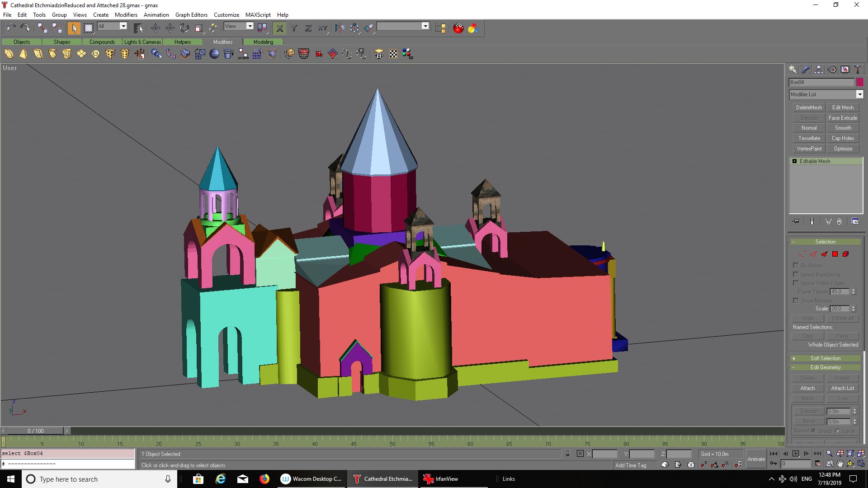Select Local normal radio button

pyautogui.click(x=837, y=431)
